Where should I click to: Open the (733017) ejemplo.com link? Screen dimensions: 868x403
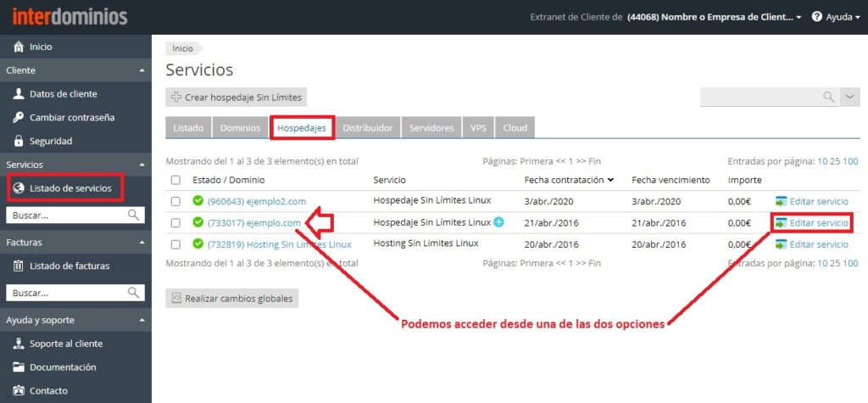pyautogui.click(x=254, y=223)
